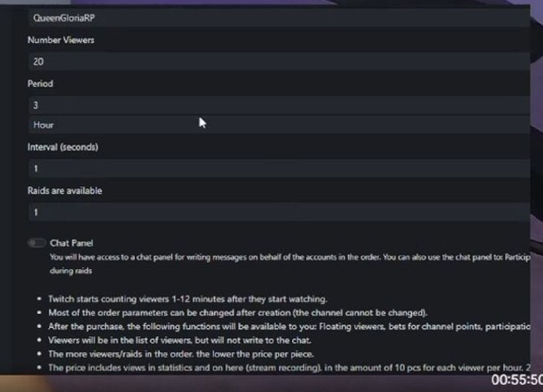Click the Interval (seconds) label
This screenshot has height=392, width=543.
[x=63, y=147]
